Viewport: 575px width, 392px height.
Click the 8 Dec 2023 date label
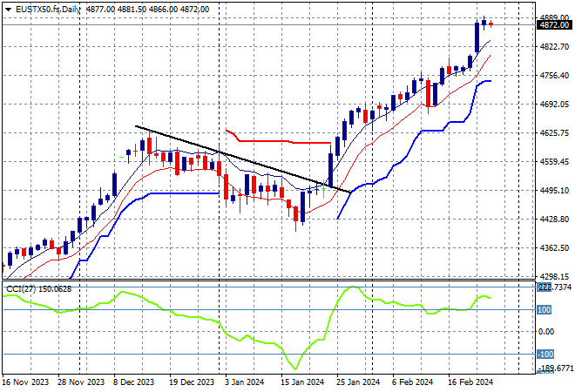pos(133,382)
